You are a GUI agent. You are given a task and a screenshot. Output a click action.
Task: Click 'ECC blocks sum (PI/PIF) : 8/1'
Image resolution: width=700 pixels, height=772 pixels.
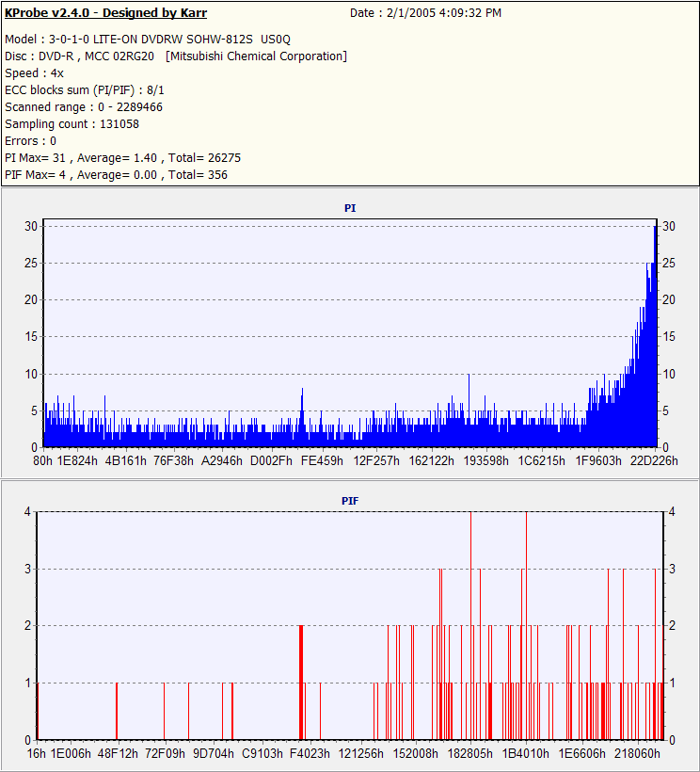coord(85,90)
